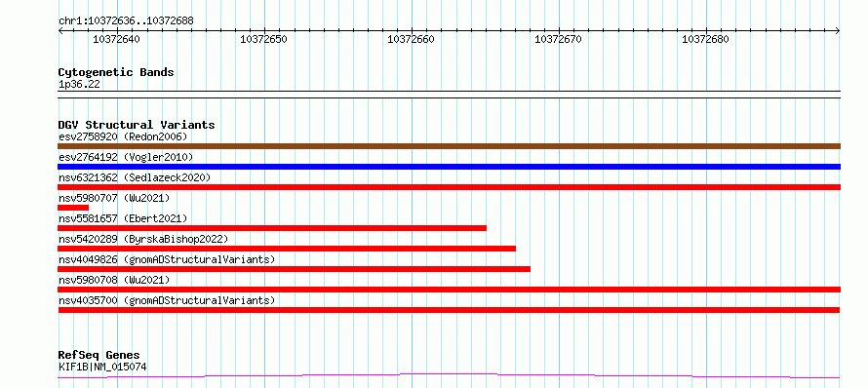Open the RefSeq Genes track title
The height and width of the screenshot is (388, 868).
(x=99, y=356)
